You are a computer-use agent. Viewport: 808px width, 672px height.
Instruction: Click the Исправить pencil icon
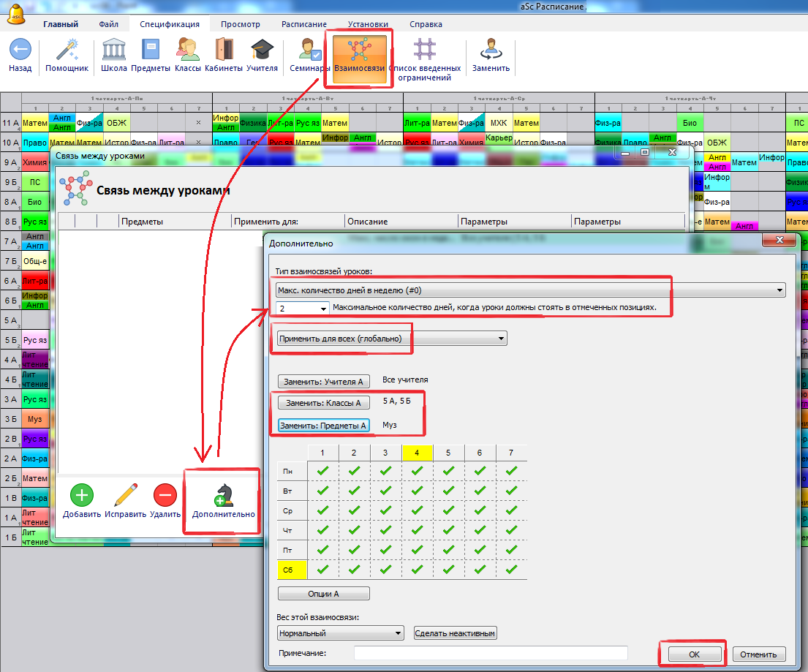click(x=124, y=495)
